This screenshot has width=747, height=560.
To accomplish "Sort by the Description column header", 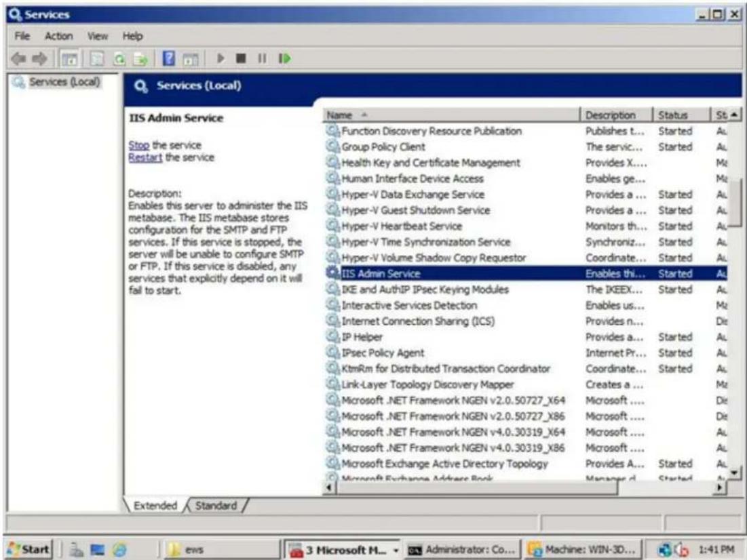I will [617, 115].
